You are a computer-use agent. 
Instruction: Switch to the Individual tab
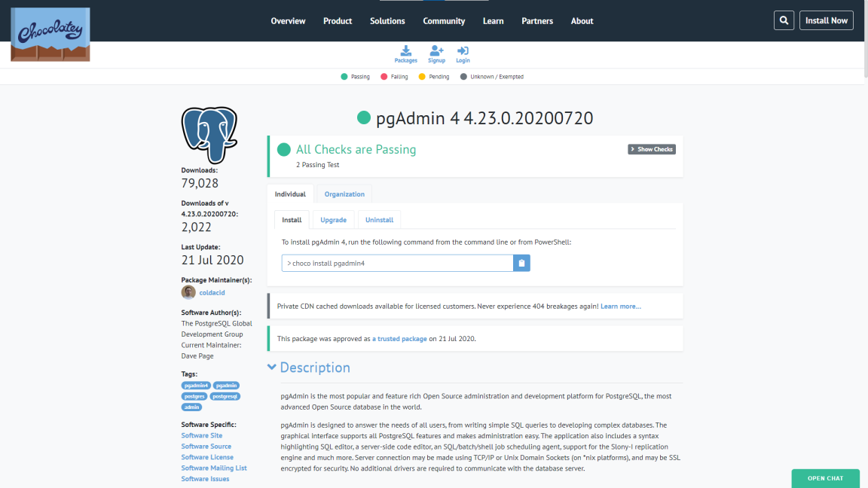coord(290,194)
